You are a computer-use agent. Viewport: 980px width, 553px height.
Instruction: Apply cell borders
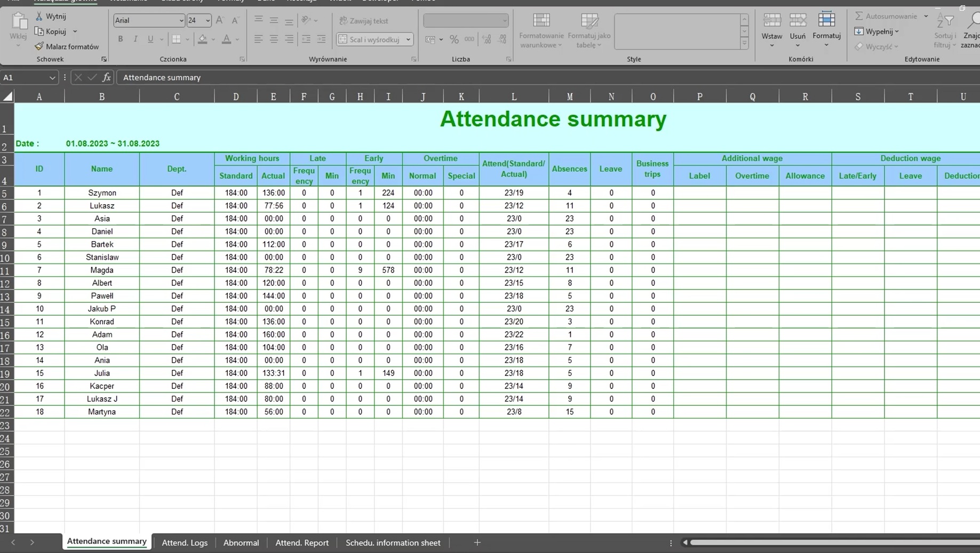(x=176, y=39)
